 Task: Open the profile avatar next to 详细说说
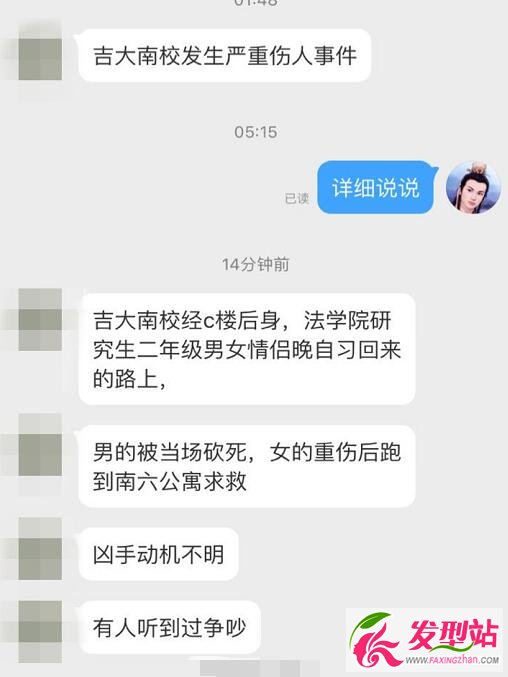473,189
